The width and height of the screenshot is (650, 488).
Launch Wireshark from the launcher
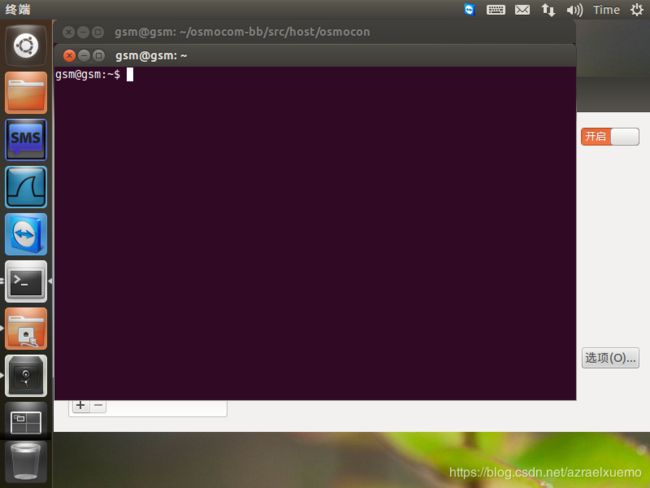26,187
